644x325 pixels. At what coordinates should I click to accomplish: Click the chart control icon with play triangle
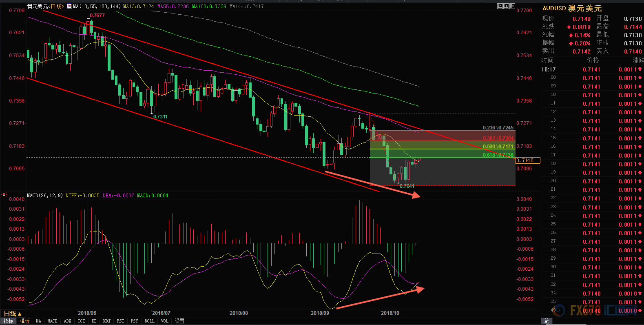pyautogui.click(x=506, y=6)
